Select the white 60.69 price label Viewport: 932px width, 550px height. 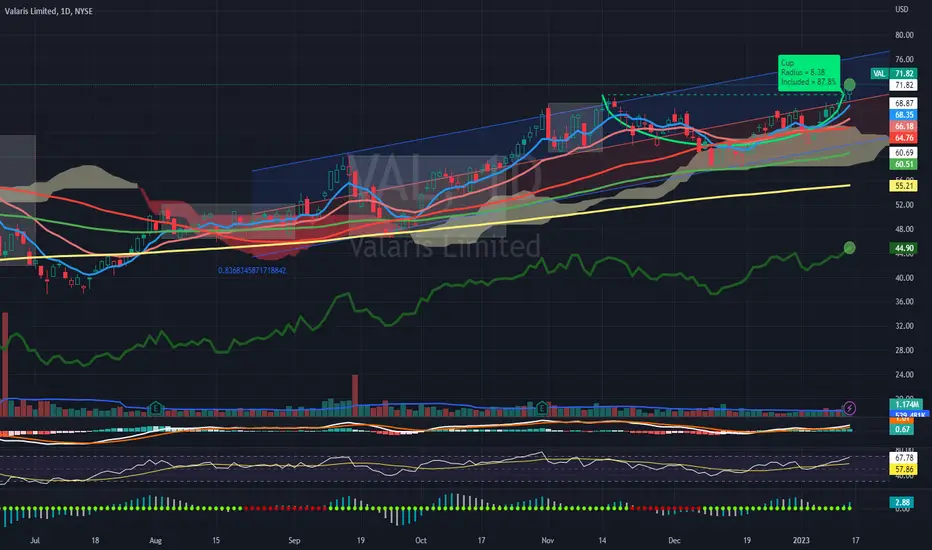pos(904,153)
